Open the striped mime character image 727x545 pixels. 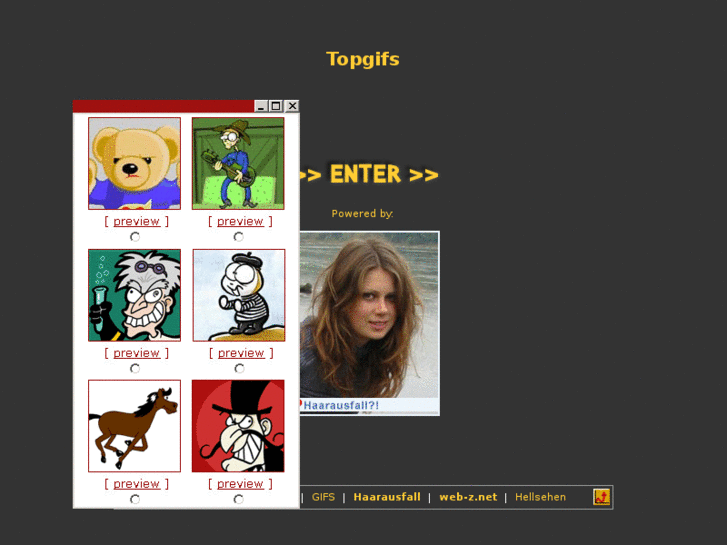click(239, 295)
